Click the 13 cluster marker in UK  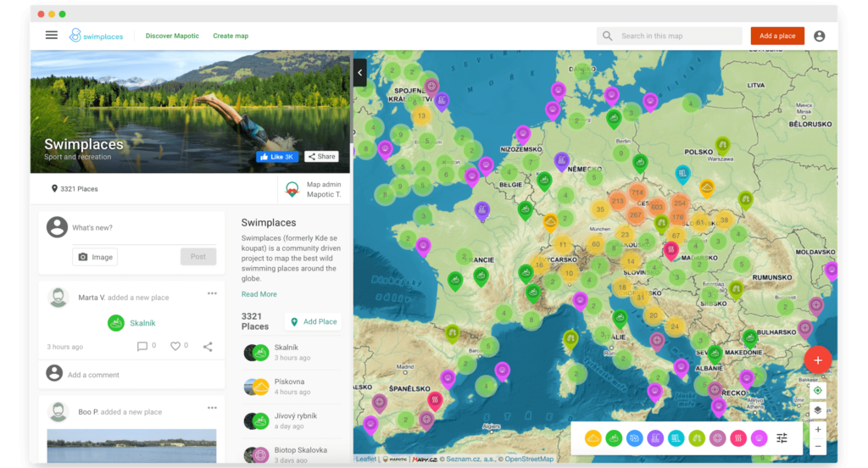tap(422, 116)
